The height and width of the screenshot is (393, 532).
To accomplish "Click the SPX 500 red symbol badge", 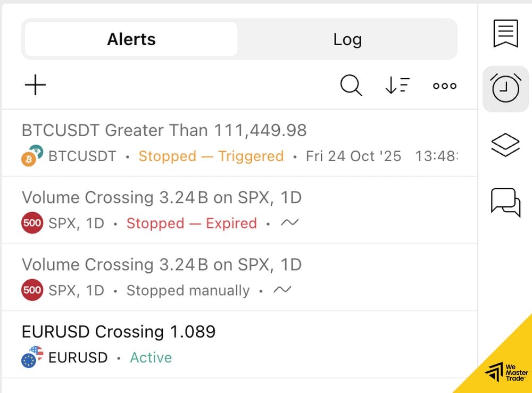I will tap(32, 223).
